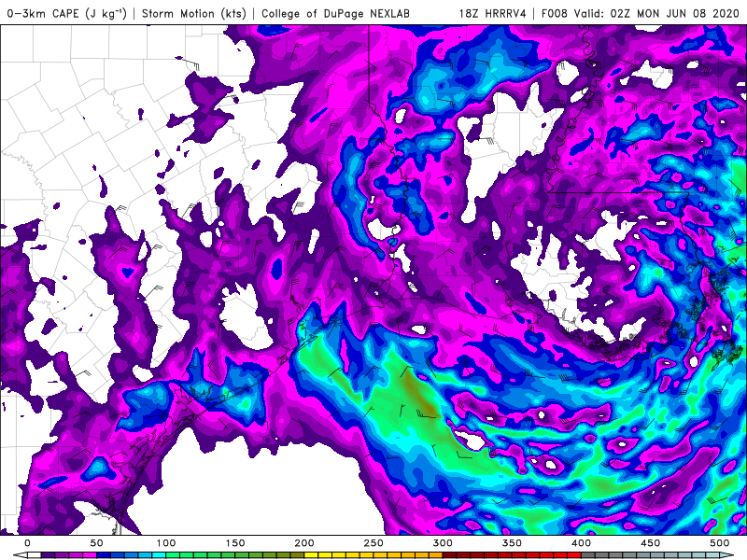Click the '0' tick label on color scale

coord(27,543)
